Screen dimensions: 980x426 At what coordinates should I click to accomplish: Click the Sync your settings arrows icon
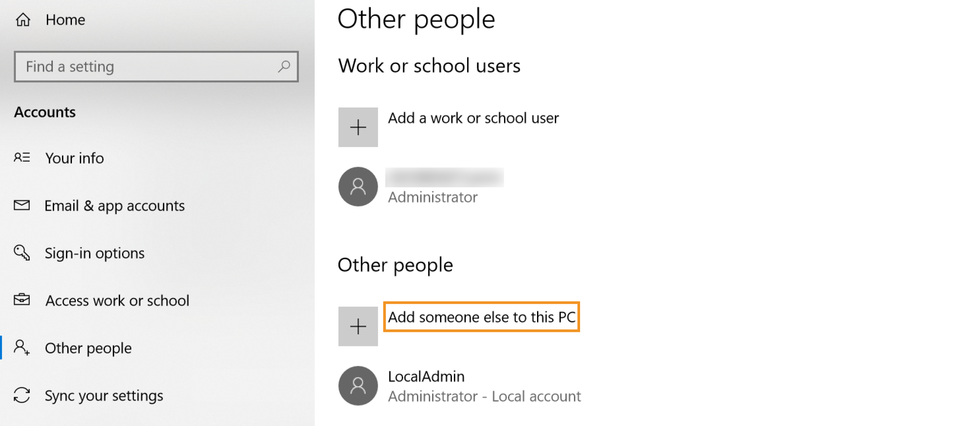[22, 395]
